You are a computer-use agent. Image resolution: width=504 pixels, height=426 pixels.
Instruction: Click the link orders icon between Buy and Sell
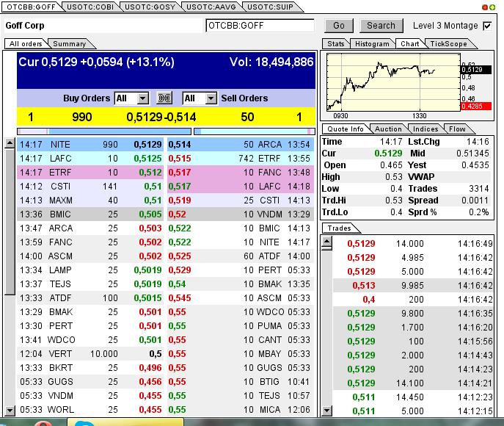point(164,98)
